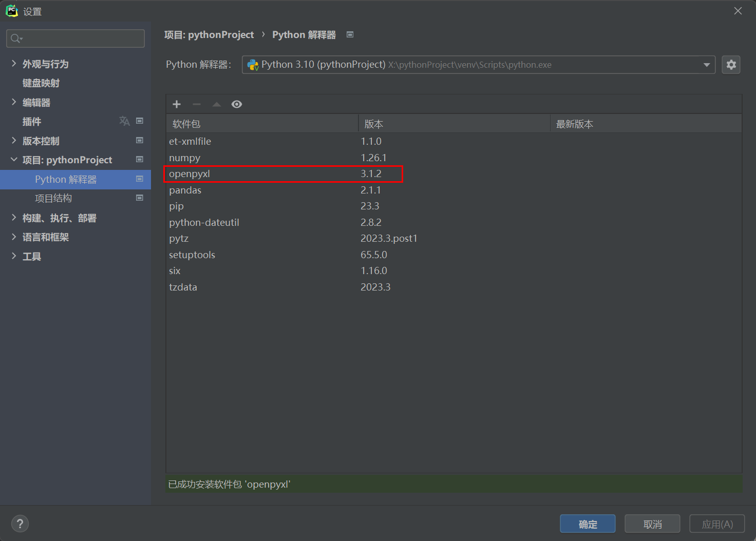Viewport: 756px width, 541px height.
Task: Click the upgrade arrow icon in package toolbar
Action: [217, 104]
